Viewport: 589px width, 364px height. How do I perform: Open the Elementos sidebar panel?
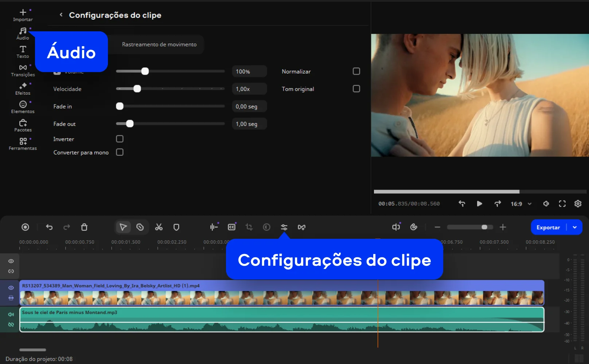23,107
